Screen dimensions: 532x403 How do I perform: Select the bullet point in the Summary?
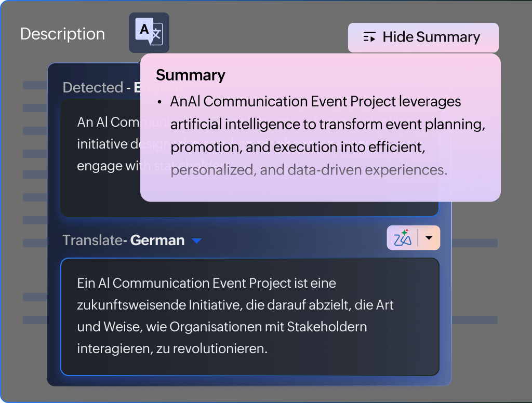(160, 101)
